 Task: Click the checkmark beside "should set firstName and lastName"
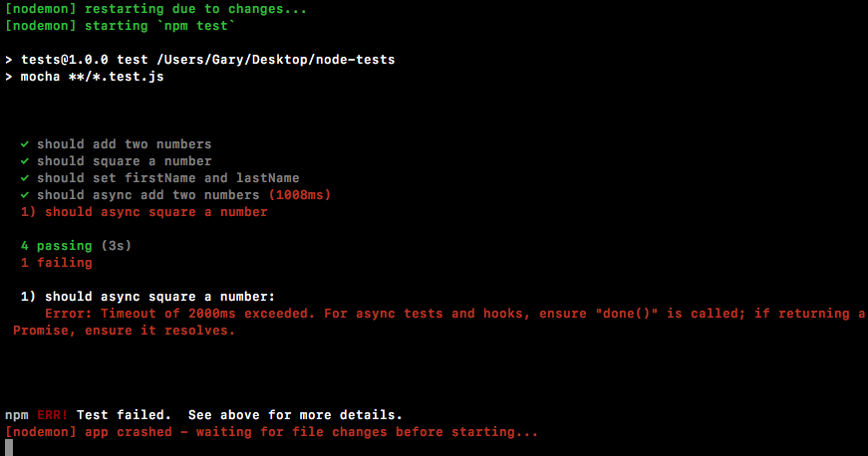(x=25, y=178)
